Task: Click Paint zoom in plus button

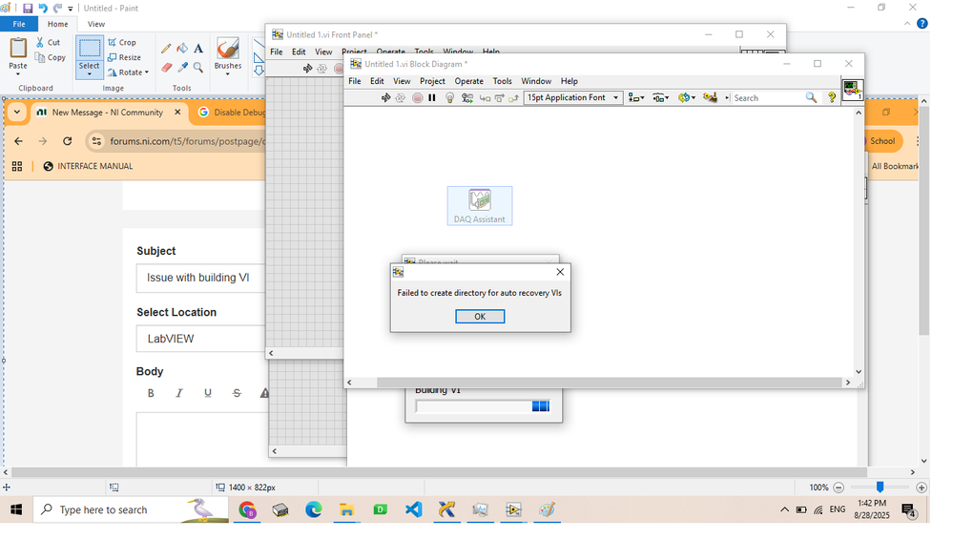Action: click(x=922, y=487)
